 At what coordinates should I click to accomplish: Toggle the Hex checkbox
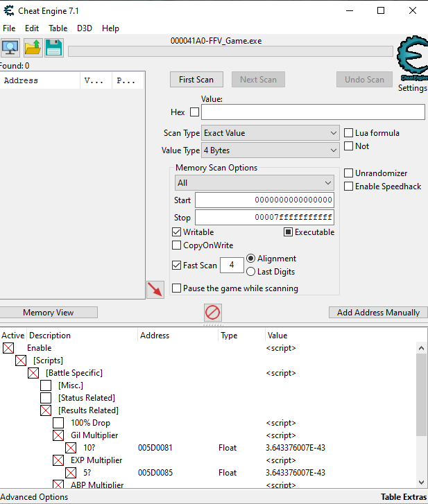click(x=194, y=112)
